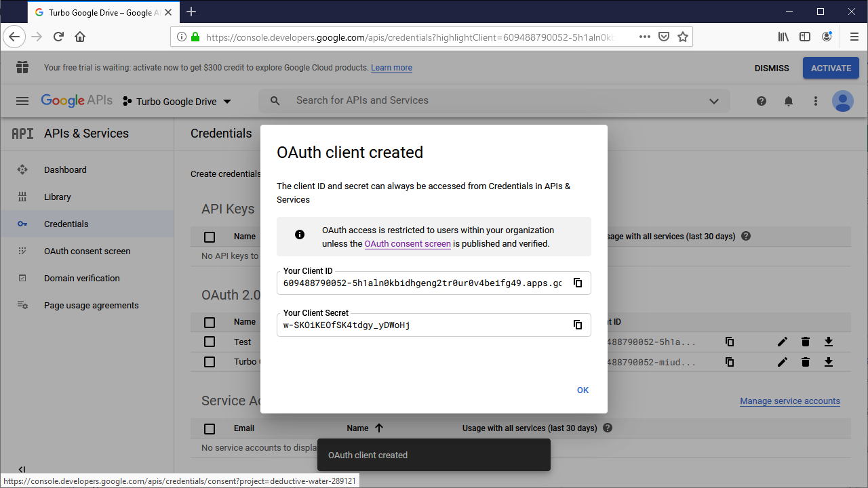The width and height of the screenshot is (868, 488).
Task: Delete the Test OAuth client
Action: pos(805,342)
